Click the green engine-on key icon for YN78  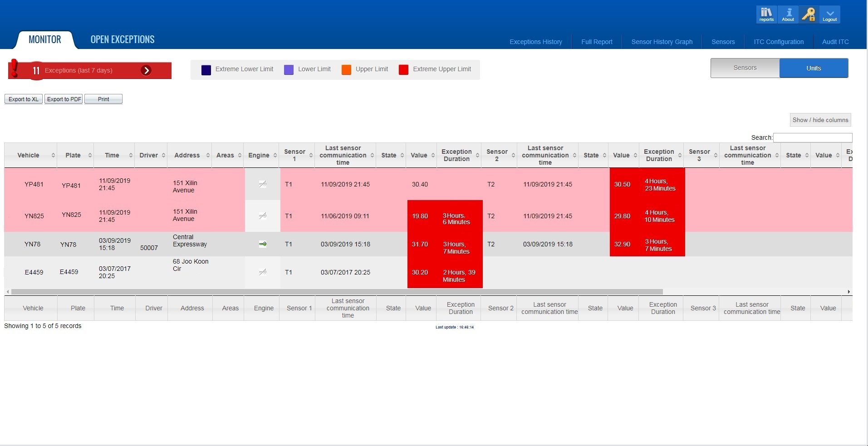262,244
